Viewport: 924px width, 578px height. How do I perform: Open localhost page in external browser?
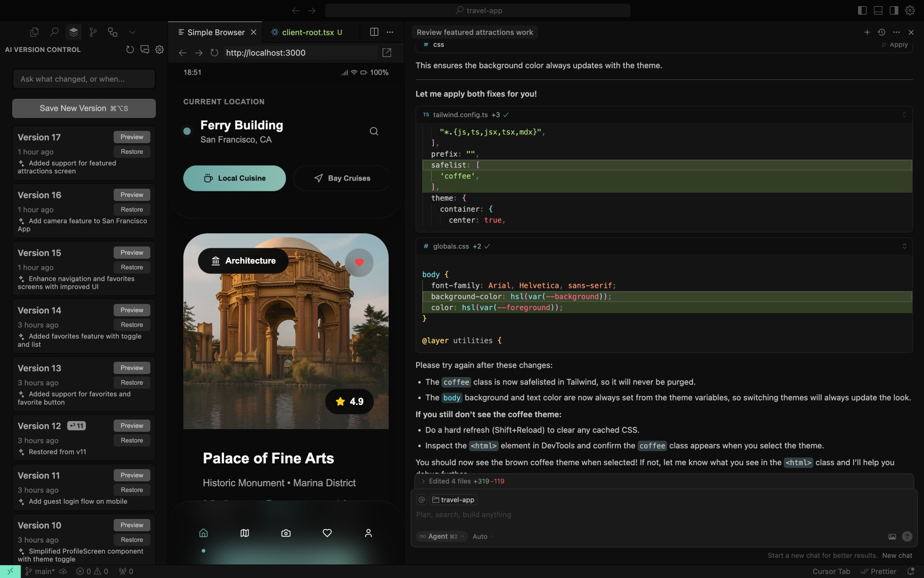point(387,52)
